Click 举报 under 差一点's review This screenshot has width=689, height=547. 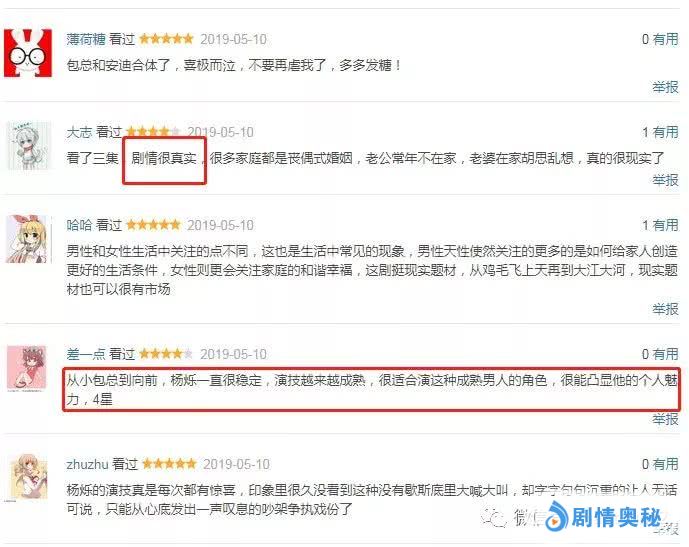point(665,419)
